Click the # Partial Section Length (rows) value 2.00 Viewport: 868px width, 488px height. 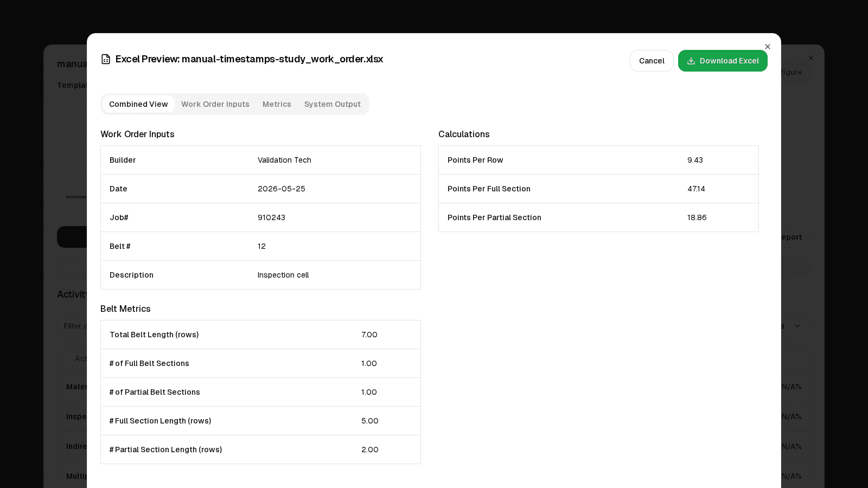point(370,450)
